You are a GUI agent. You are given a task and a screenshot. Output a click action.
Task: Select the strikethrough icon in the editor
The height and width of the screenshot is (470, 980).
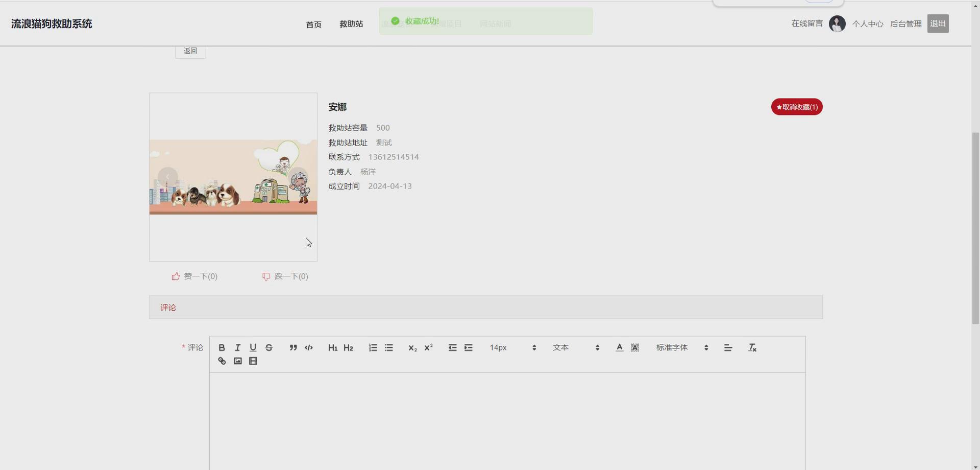tap(269, 347)
